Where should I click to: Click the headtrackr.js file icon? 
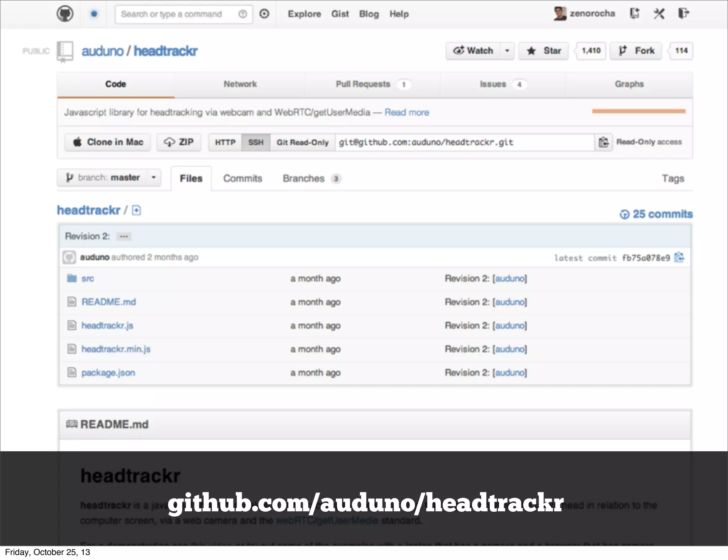point(72,325)
